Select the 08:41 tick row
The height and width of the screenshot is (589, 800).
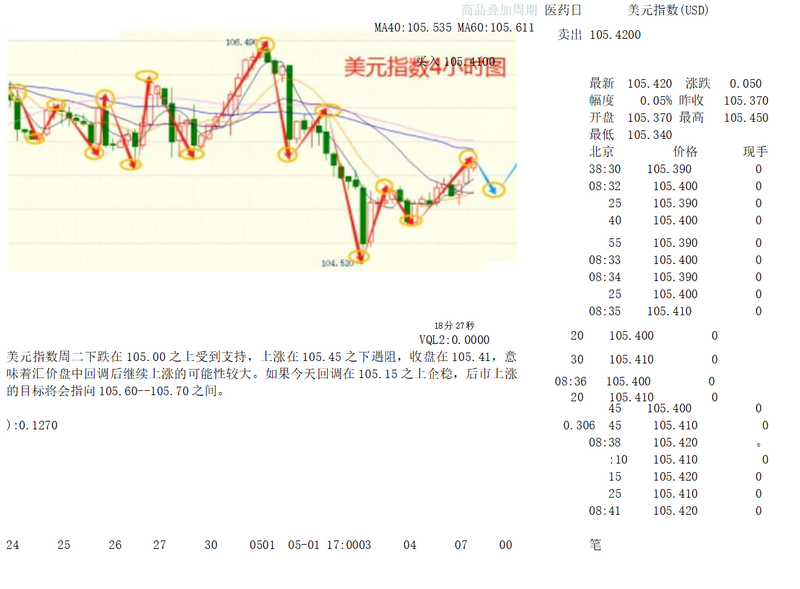[x=676, y=511]
